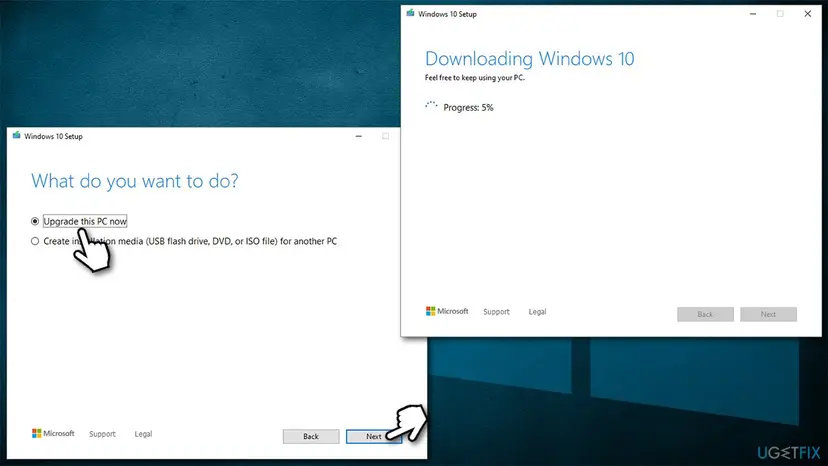828x466 pixels.
Task: Click the 'Downloading Windows 10' heading
Action: (530, 59)
